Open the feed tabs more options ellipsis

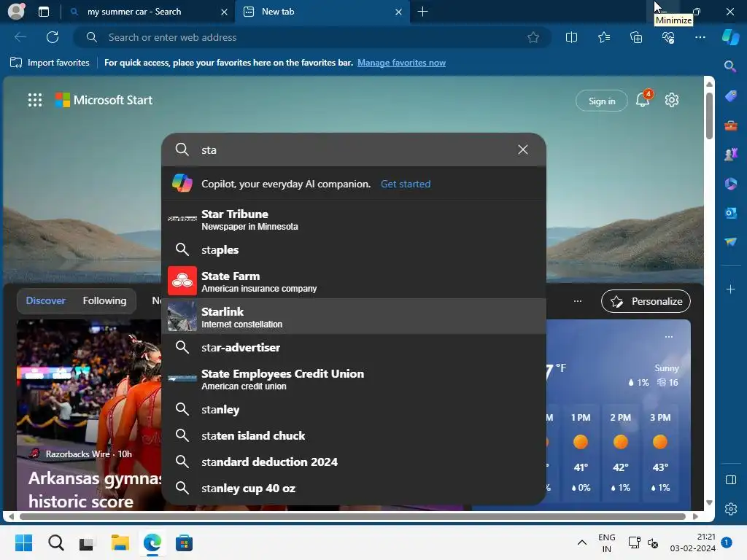[578, 301]
